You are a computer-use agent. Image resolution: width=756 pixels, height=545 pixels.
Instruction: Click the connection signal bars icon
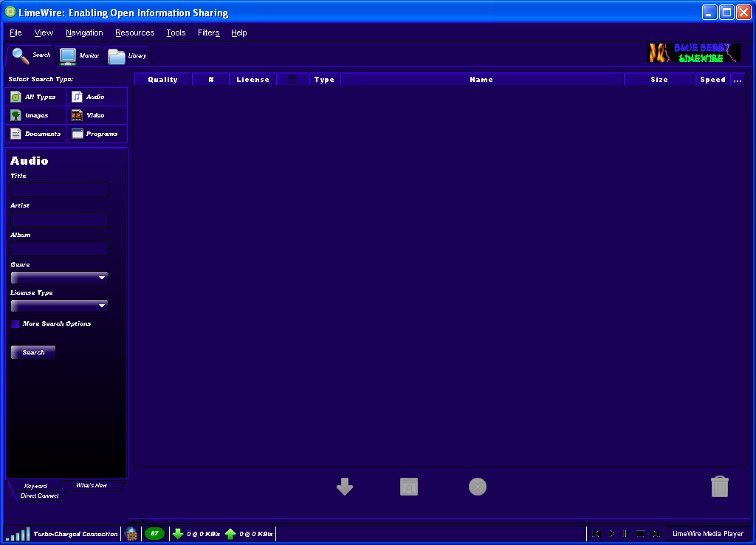(18, 534)
